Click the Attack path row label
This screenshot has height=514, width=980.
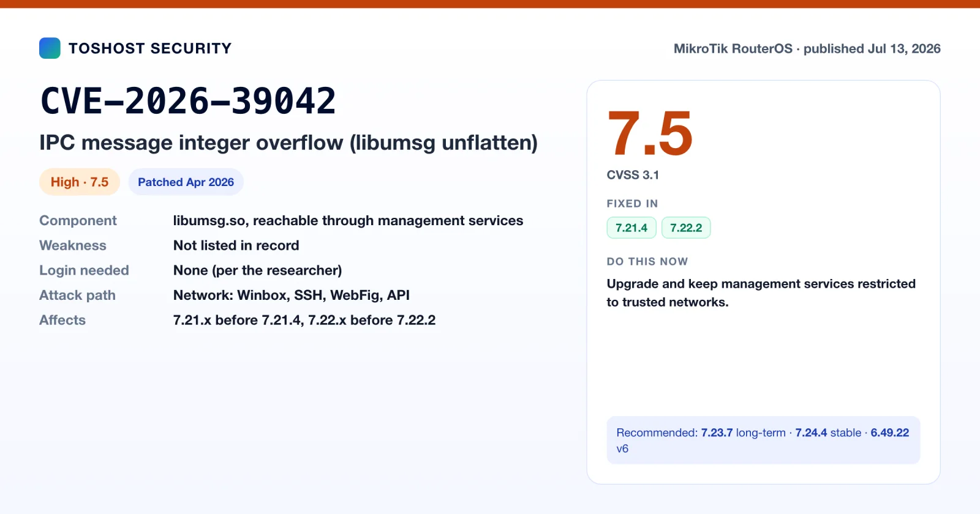77,295
